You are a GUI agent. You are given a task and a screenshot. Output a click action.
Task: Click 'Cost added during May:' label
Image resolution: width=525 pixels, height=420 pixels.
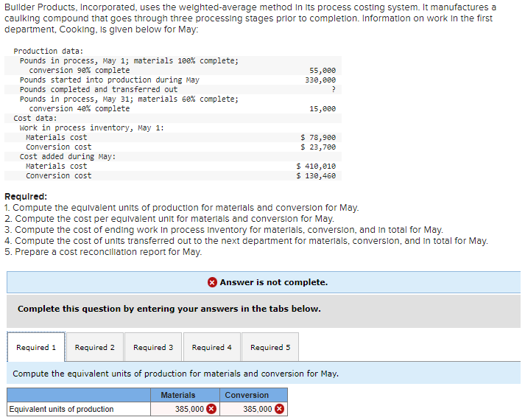pyautogui.click(x=68, y=157)
